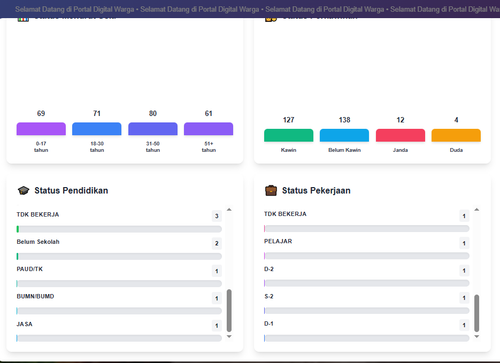Click the Status Pekerjaan scrollbar thumb

pos(477,313)
